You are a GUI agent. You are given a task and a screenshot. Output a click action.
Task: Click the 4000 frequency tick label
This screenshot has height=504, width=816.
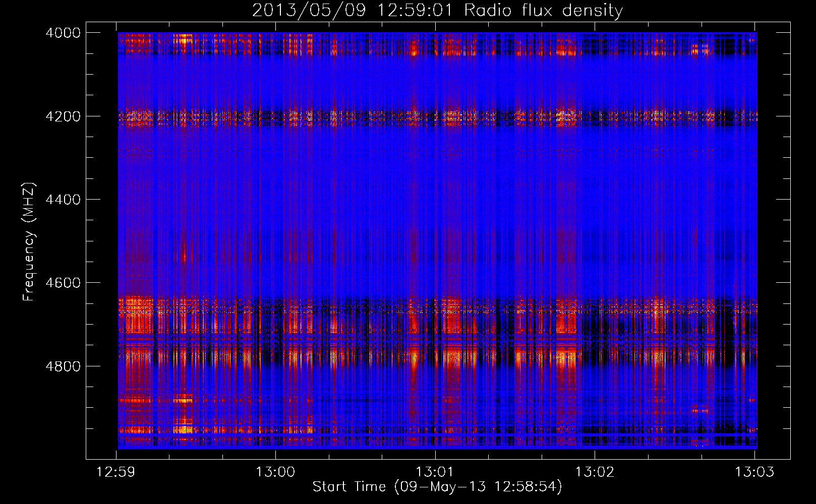tap(63, 33)
